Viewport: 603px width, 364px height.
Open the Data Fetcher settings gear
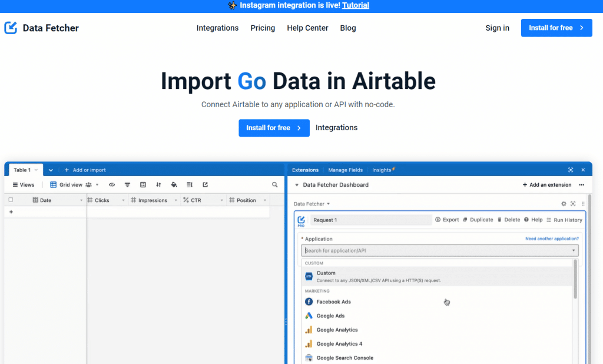(x=564, y=204)
